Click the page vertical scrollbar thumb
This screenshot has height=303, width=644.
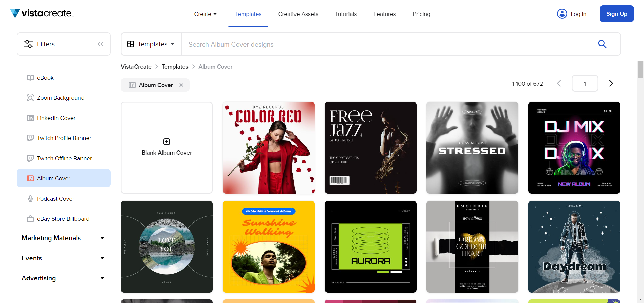click(x=640, y=69)
